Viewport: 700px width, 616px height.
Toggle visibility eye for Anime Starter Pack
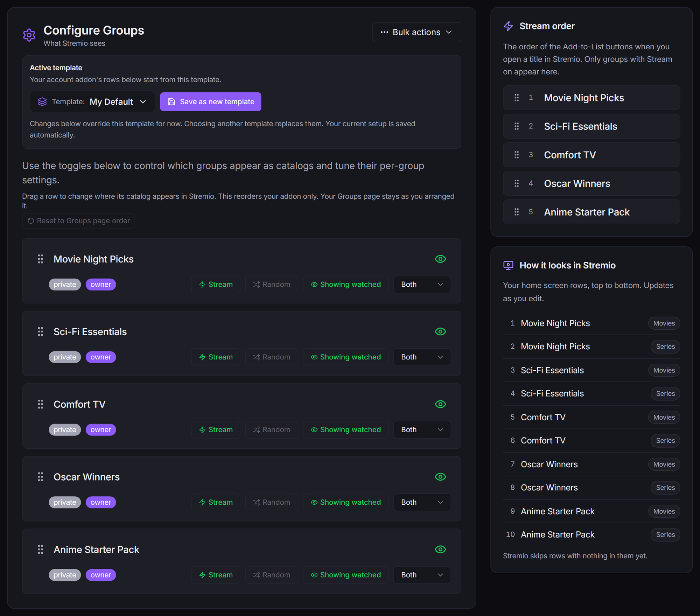(x=440, y=549)
